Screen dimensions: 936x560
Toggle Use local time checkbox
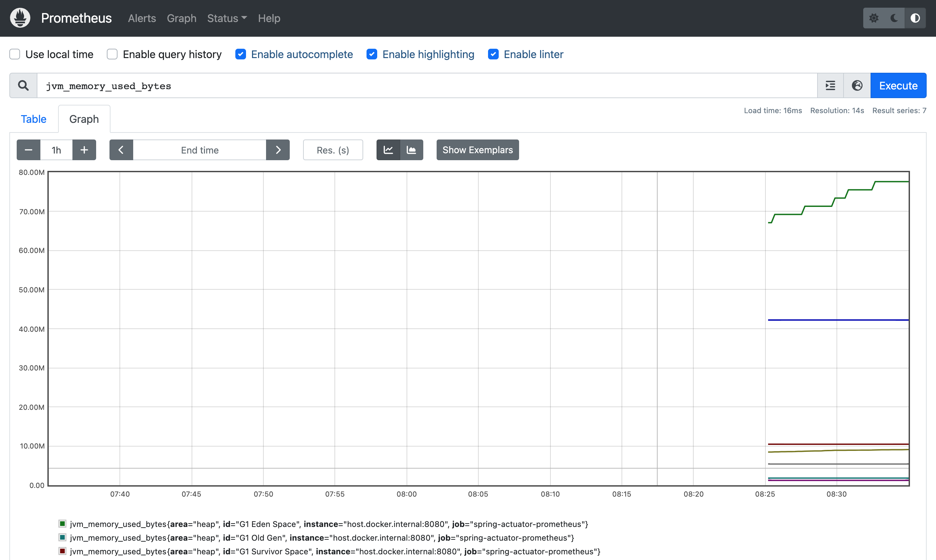[15, 54]
